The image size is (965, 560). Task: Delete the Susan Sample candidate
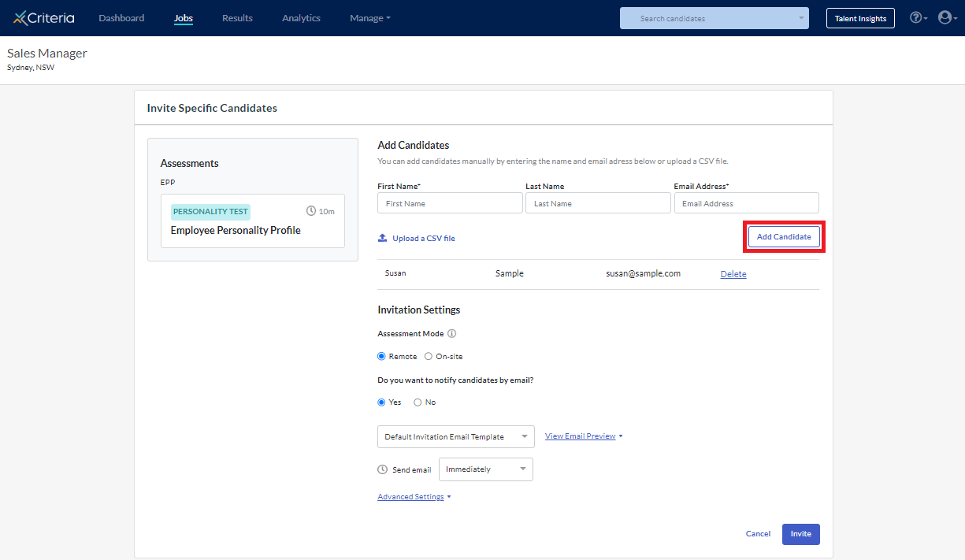point(733,274)
